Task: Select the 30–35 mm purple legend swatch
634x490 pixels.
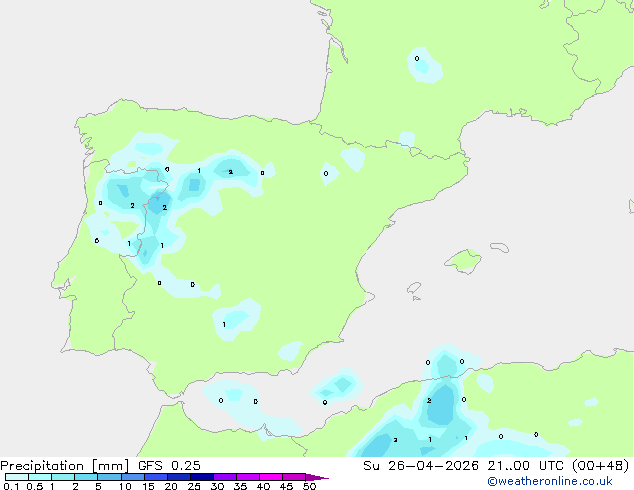Action: click(224, 477)
